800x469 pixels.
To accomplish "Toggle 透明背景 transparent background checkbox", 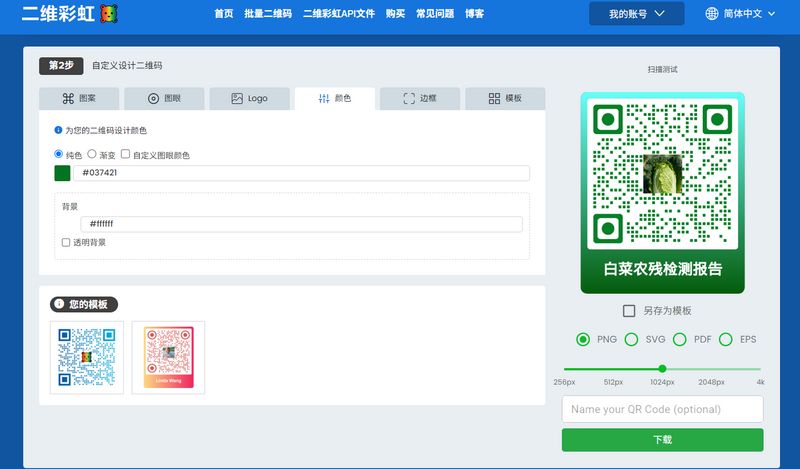I will [x=66, y=242].
